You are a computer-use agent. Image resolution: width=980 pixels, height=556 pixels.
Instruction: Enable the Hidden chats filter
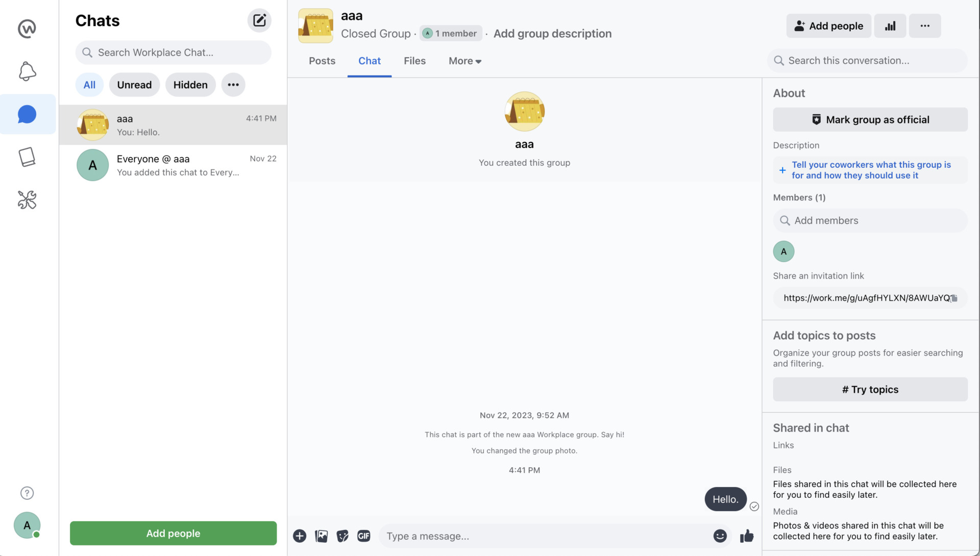coord(190,85)
